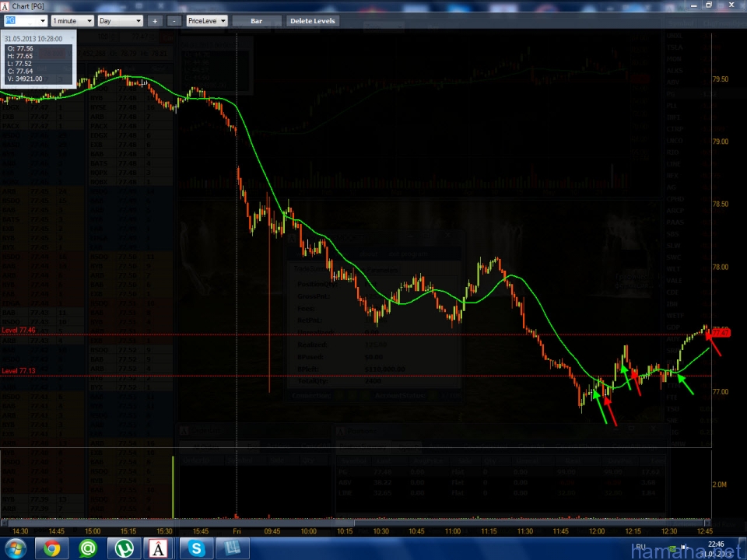
Task: Select the Level 77.46 price line label
Action: (19, 330)
